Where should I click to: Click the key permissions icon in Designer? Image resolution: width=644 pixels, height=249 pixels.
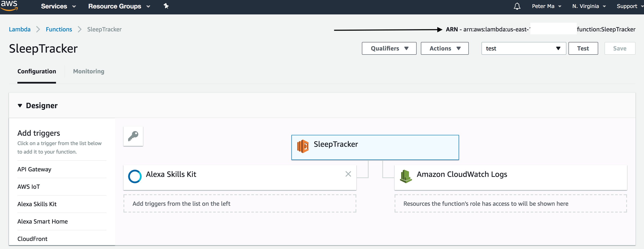(133, 136)
